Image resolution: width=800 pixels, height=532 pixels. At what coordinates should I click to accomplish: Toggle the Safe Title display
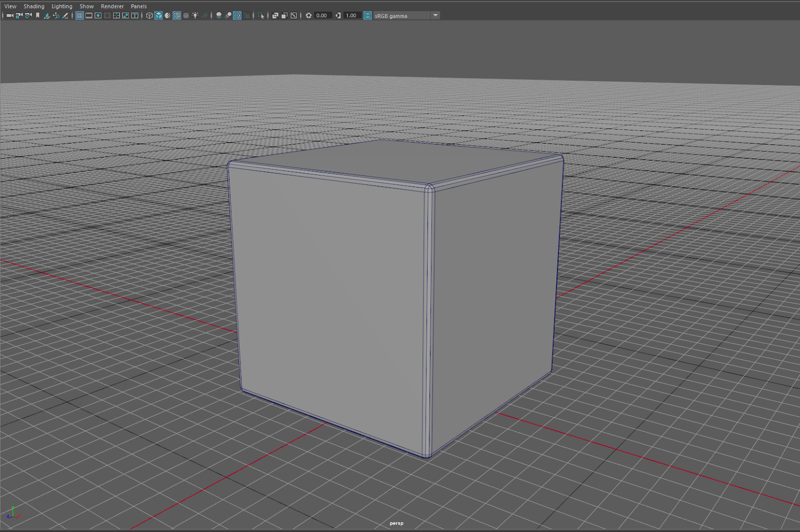135,15
